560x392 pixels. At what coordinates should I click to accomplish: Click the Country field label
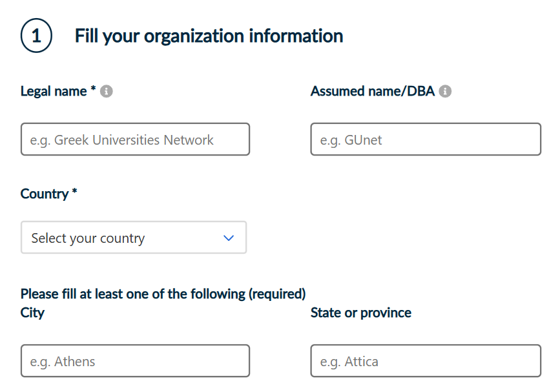click(x=45, y=194)
